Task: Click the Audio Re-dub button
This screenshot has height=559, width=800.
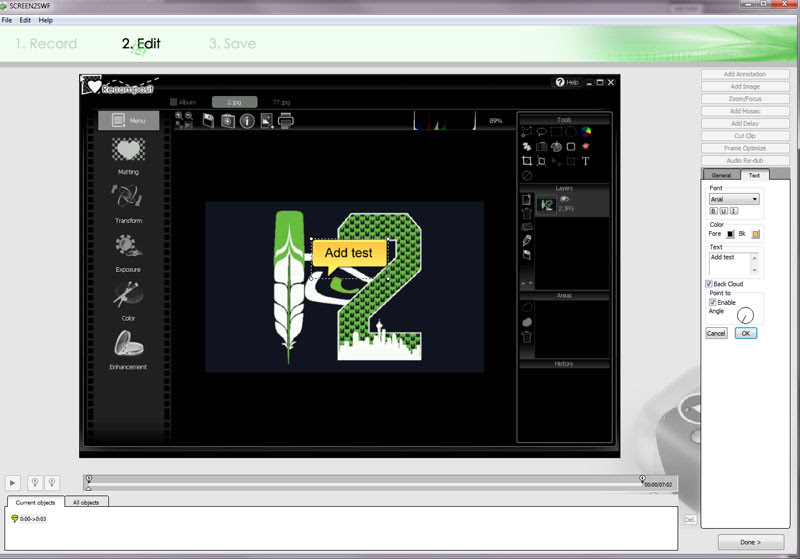Action: pyautogui.click(x=745, y=160)
